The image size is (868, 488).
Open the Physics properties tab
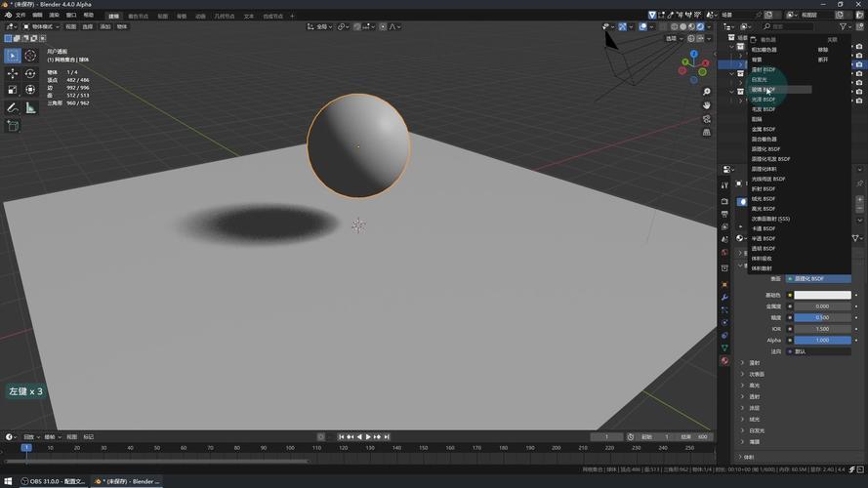(x=724, y=322)
